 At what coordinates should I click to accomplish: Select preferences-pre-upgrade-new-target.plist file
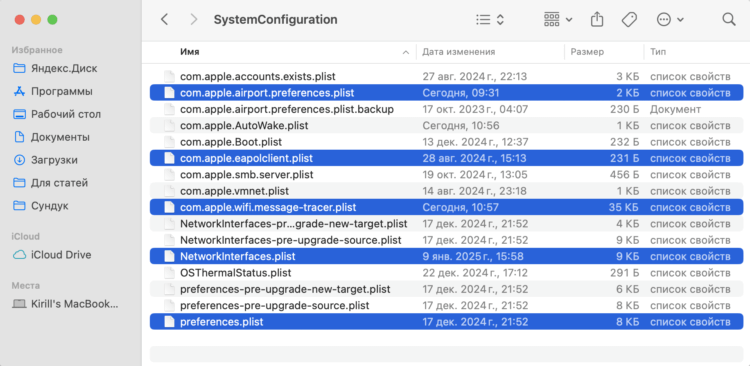446,289
